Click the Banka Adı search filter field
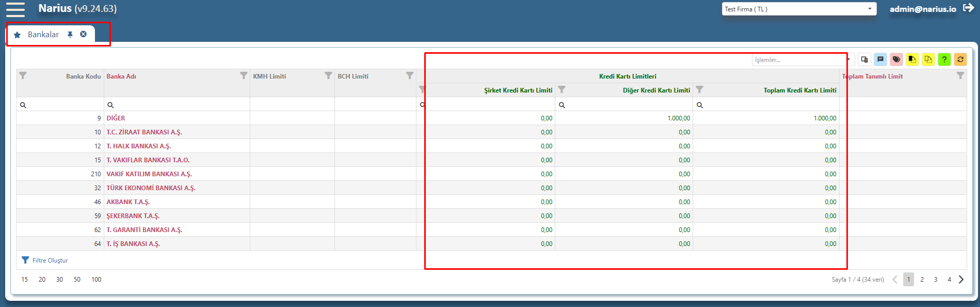The width and height of the screenshot is (980, 307). 177,104
